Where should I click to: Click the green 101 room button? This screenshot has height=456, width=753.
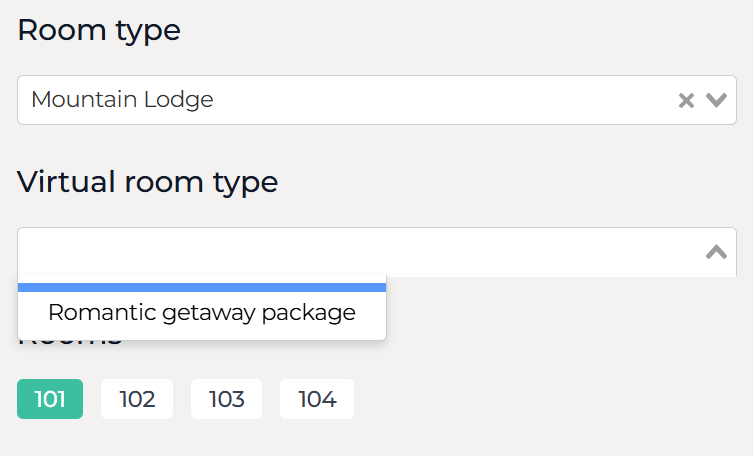[x=50, y=399]
